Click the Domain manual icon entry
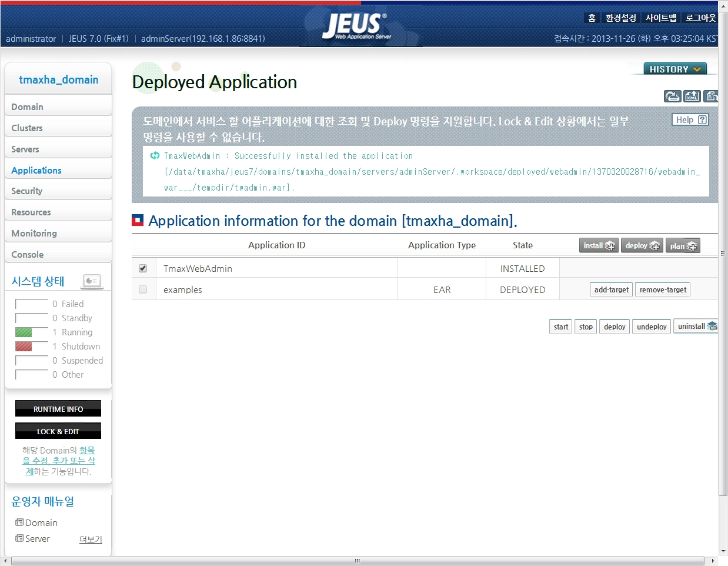Screen dimensions: 728x566 [36, 522]
